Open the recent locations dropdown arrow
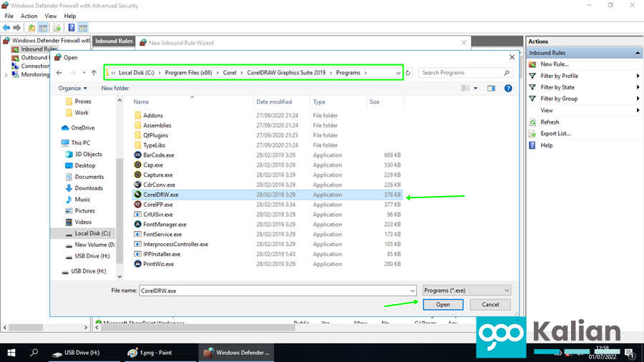Screen dimensions: 644x362 point(84,73)
